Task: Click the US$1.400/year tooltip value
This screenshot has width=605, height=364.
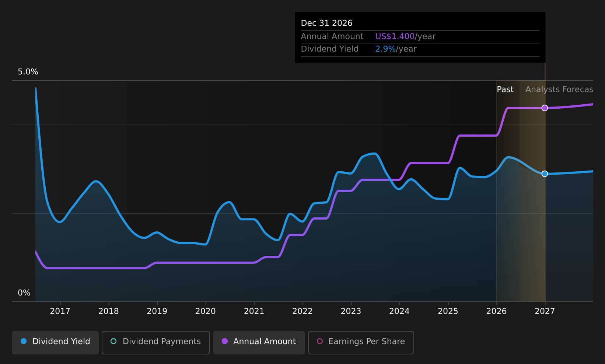Action: [405, 36]
